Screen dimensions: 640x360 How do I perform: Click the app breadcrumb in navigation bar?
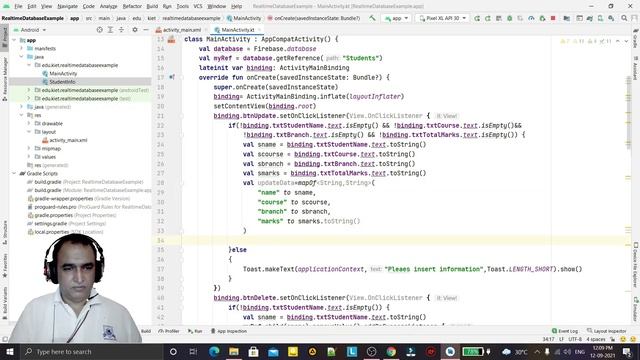(x=74, y=18)
